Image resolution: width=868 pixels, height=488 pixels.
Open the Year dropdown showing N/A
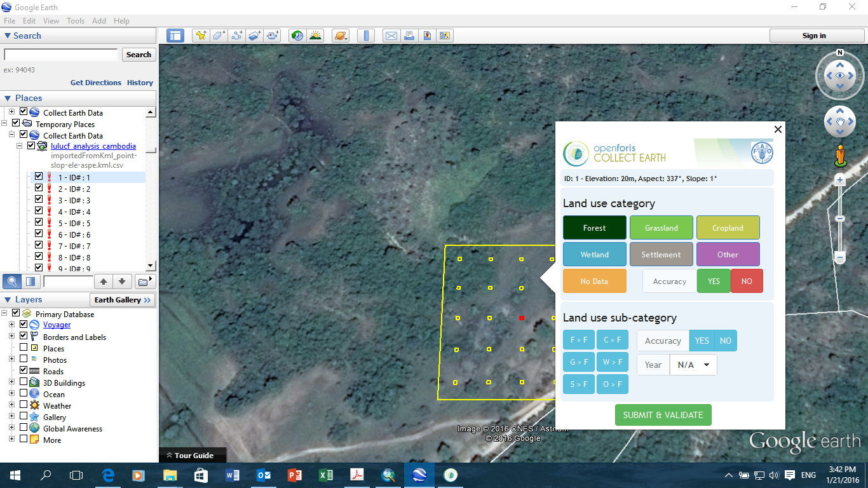(693, 365)
